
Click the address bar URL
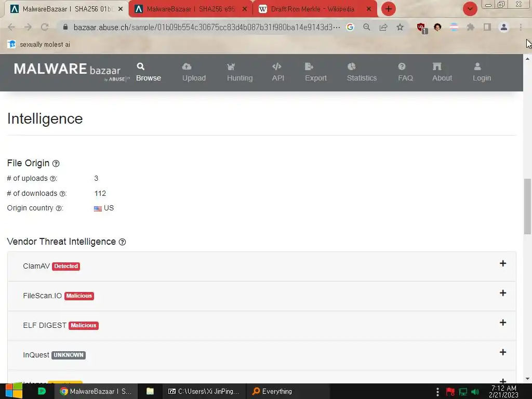[207, 27]
